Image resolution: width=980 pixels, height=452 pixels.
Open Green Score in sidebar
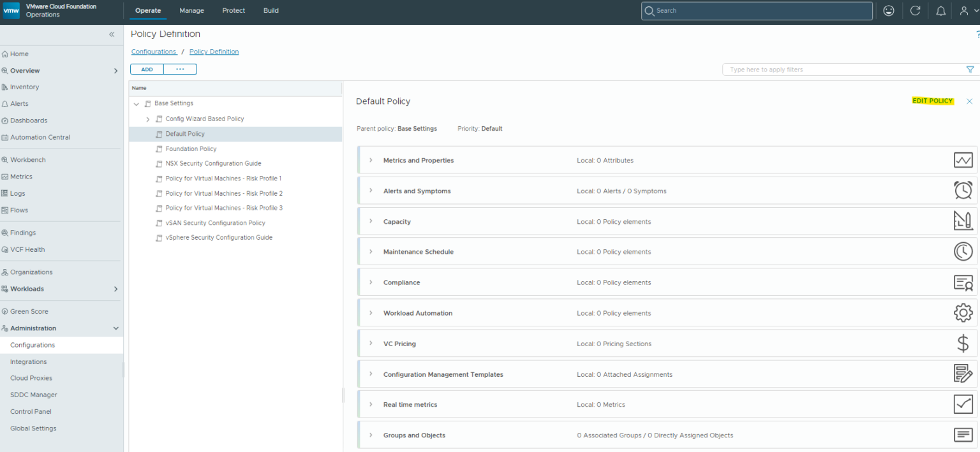pos(29,312)
